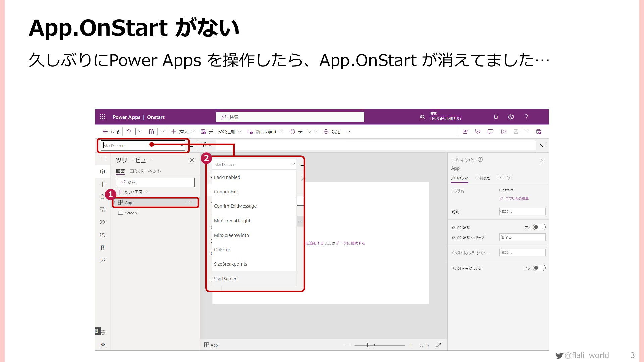Image resolution: width=644 pixels, height=362 pixels.
Task: Click the undo icon in the toolbar
Action: click(x=129, y=132)
